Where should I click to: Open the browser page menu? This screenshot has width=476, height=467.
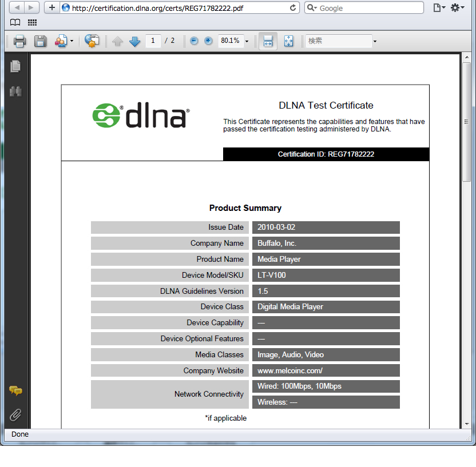click(439, 7)
